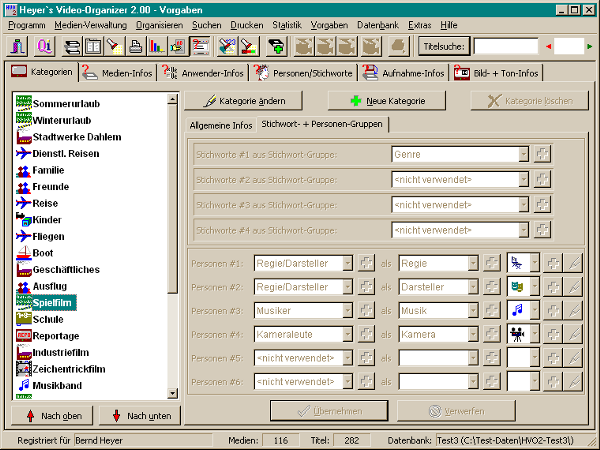600x450 pixels.
Task: Open the Allgemeine Infos tab
Action: pyautogui.click(x=221, y=125)
